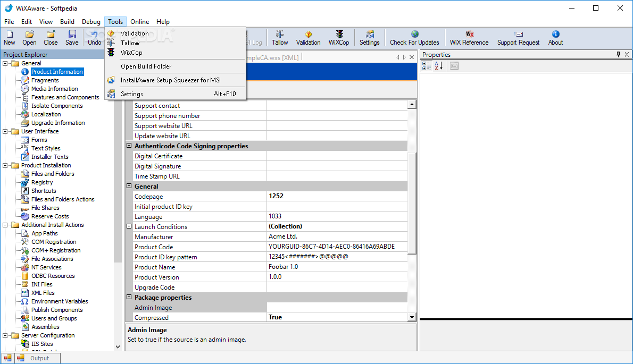Choose InstallAware Setup Squeezer for MSI
This screenshot has width=633, height=364.
(175, 80)
